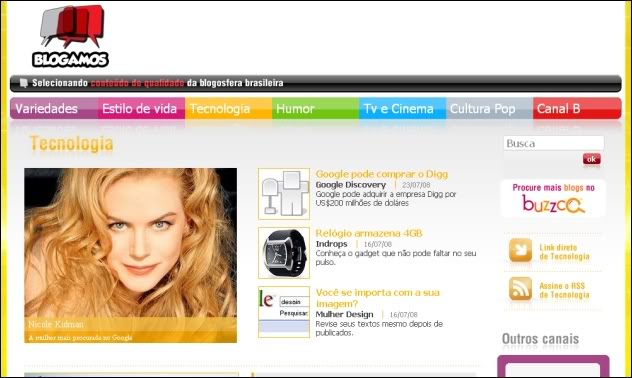Viewport: 632px width, 378px height.
Task: Click the Outros canais heading
Action: (x=541, y=339)
